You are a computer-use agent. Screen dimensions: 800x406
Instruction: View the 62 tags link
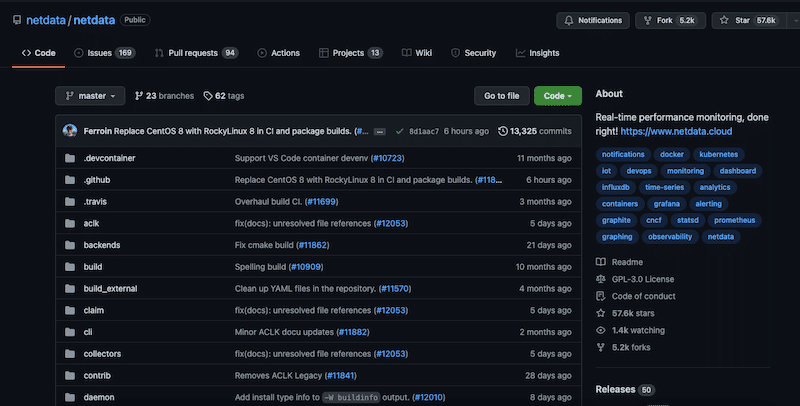coord(223,96)
